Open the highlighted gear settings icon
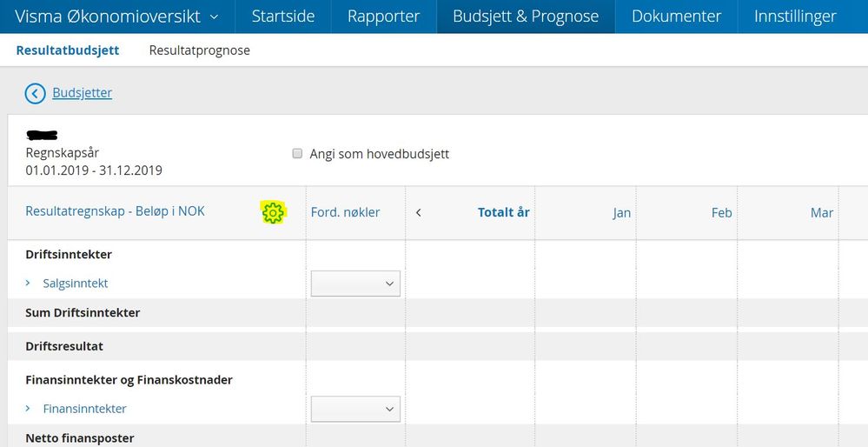The height and width of the screenshot is (447, 868). tap(273, 213)
